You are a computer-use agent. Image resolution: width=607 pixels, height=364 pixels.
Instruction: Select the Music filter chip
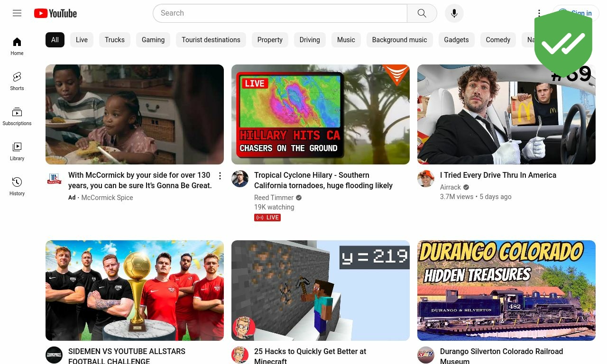(x=346, y=40)
